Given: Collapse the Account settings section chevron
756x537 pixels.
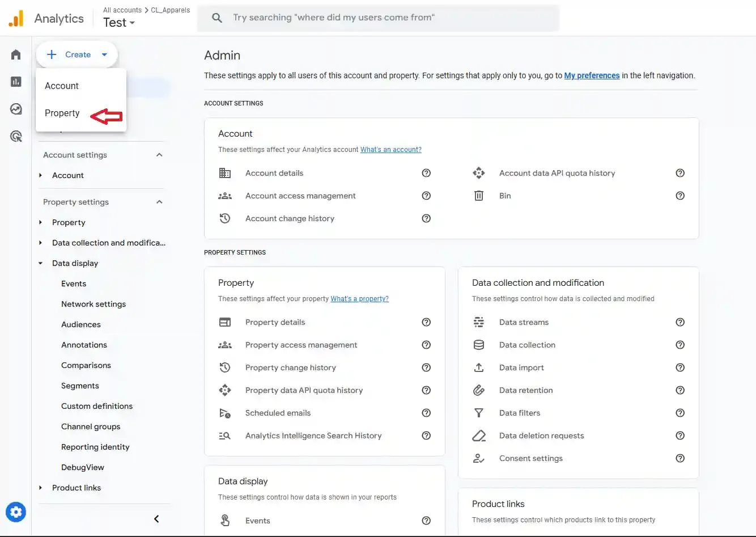Looking at the screenshot, I should 159,155.
